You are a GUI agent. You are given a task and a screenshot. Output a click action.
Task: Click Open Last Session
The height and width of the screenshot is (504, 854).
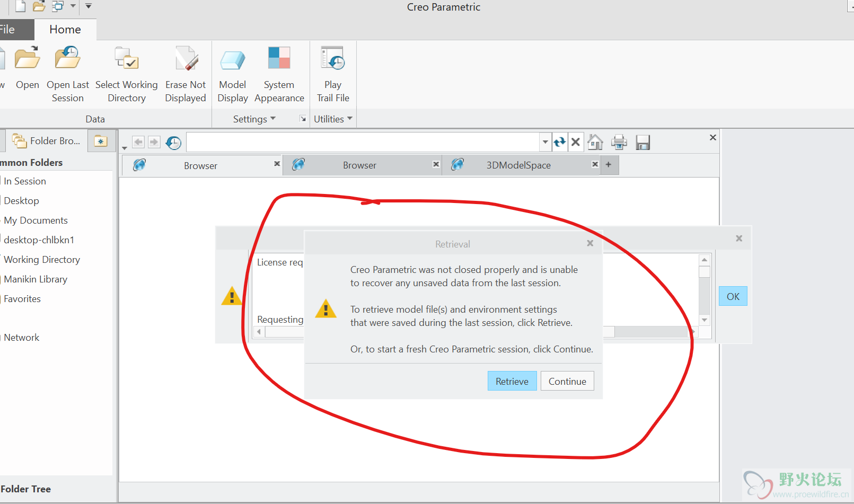[x=68, y=74]
